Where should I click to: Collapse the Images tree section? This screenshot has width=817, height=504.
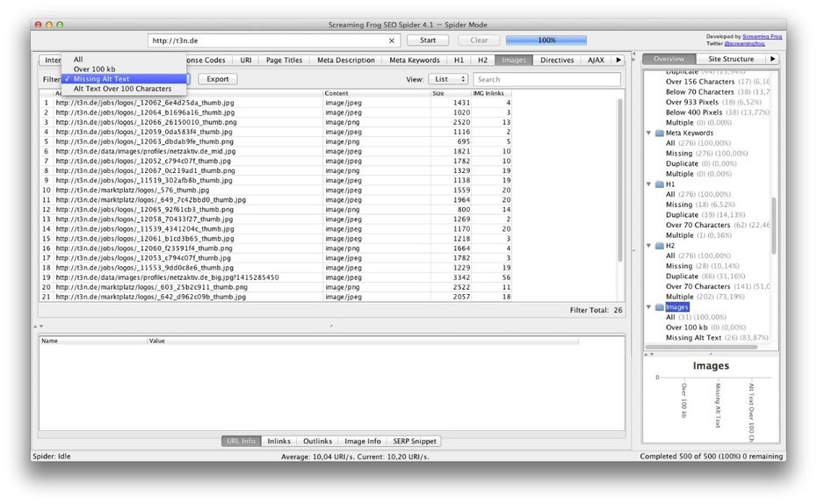[x=649, y=307]
